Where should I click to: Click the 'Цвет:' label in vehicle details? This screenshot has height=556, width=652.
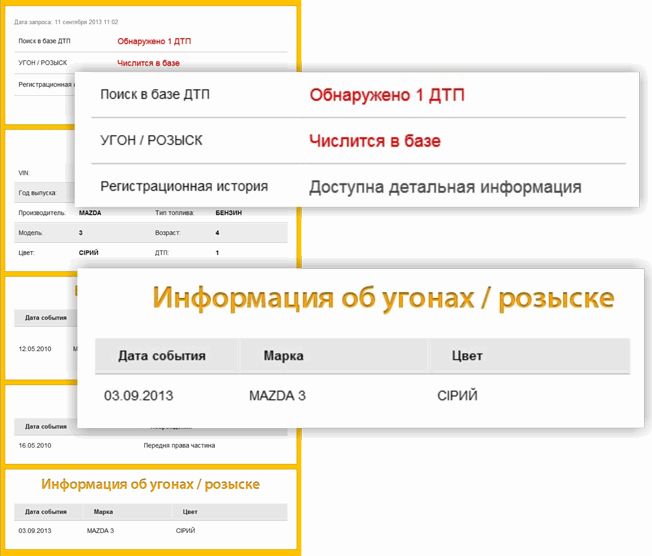(x=26, y=252)
